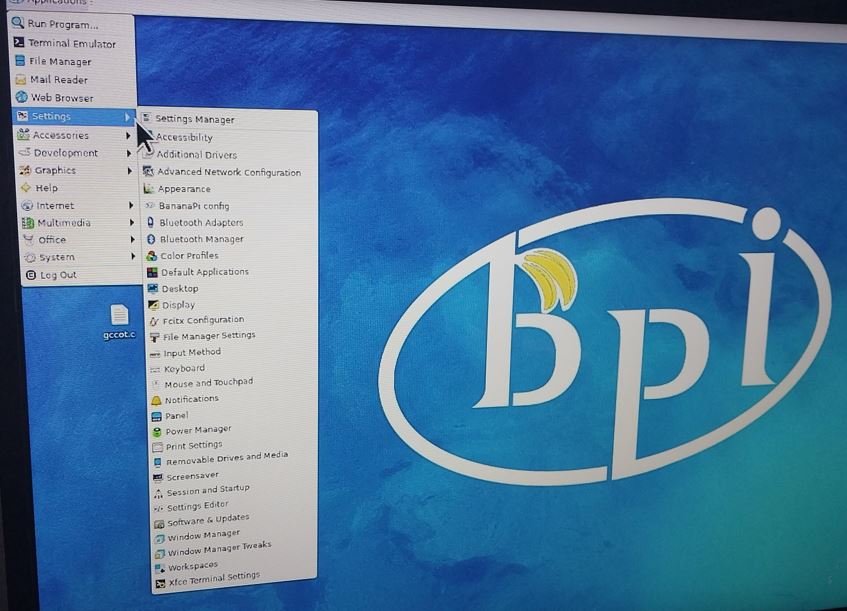
Task: Expand the Development submenu arrow
Action: (x=129, y=153)
